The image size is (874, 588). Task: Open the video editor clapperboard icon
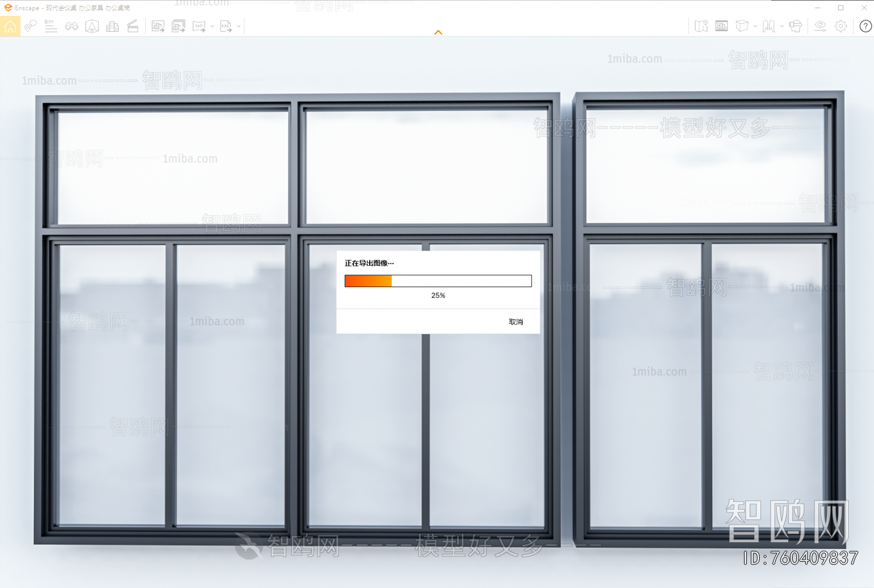point(133,26)
